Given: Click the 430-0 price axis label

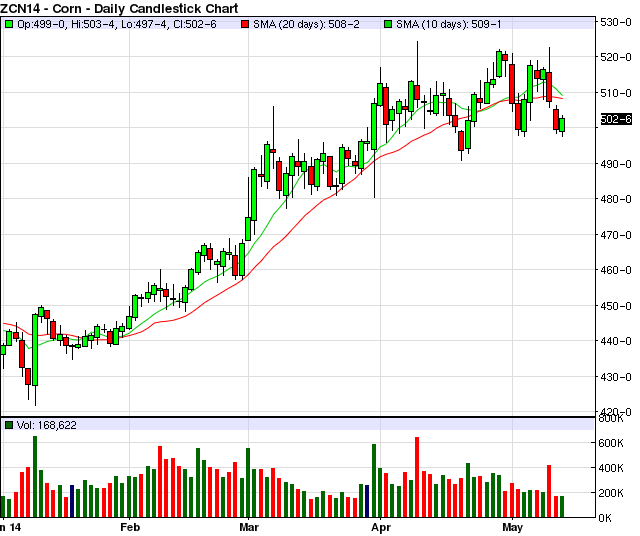Looking at the screenshot, I should (616, 377).
